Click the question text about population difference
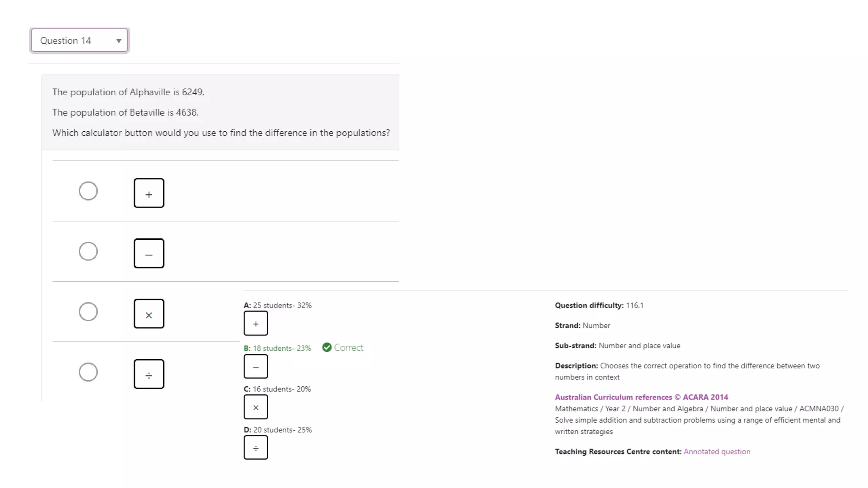The image size is (868, 488). (221, 133)
